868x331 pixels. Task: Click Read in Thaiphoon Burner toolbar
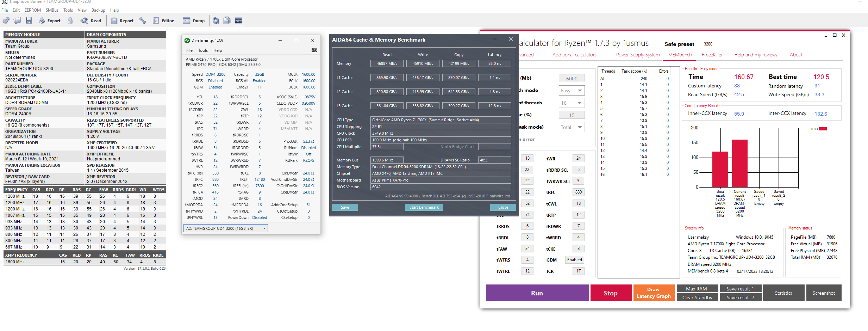(x=91, y=21)
